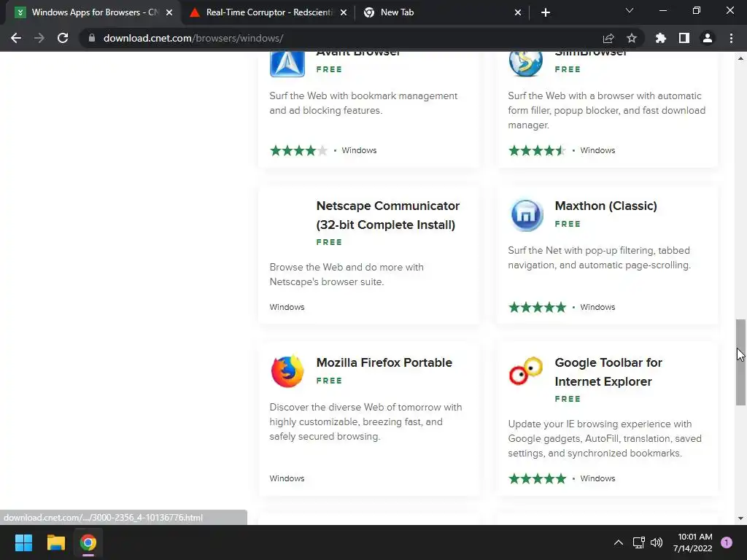Open the Chrome profile avatar
The image size is (747, 560).
[708, 38]
